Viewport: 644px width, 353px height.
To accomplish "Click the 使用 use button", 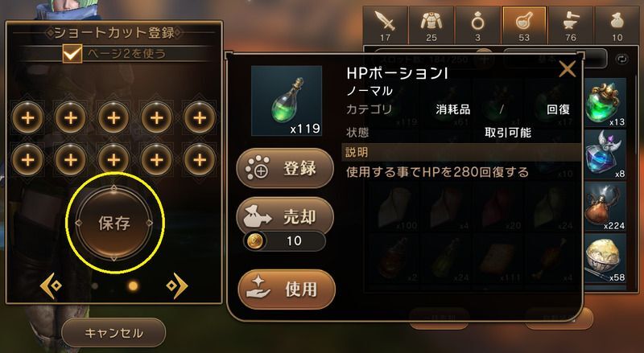I will point(287,289).
